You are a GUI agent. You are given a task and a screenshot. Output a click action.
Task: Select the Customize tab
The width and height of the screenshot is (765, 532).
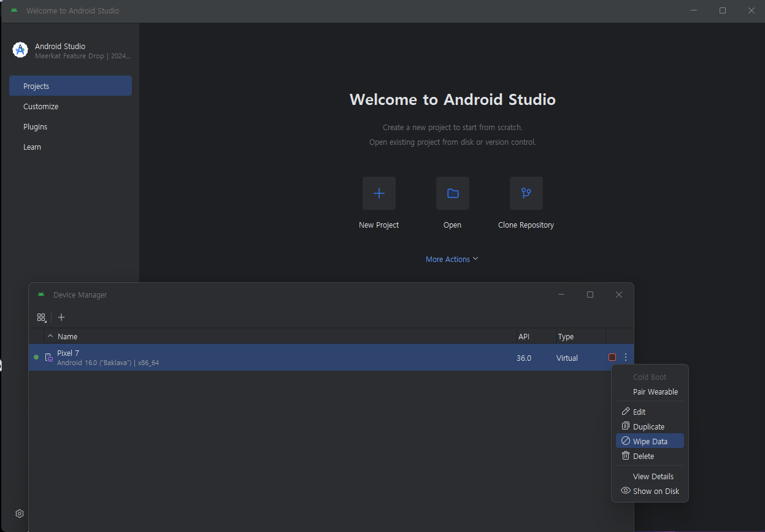tap(71, 106)
